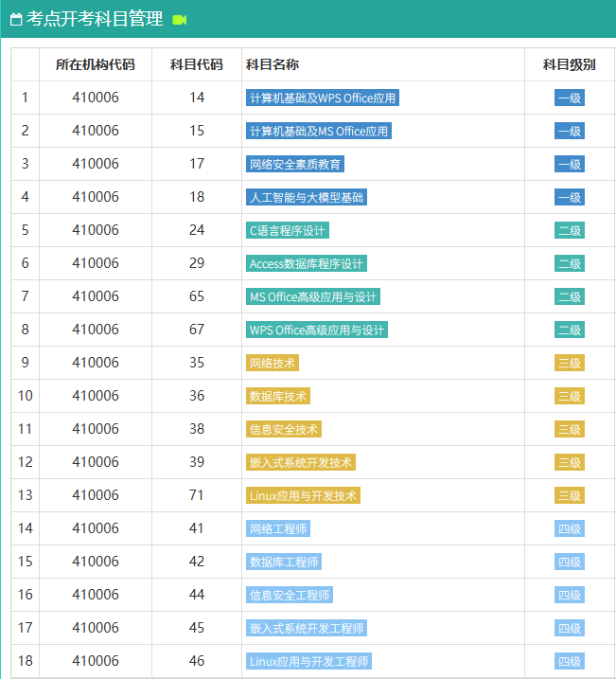Click the 科目级别 column header
The height and width of the screenshot is (679, 616).
(569, 64)
